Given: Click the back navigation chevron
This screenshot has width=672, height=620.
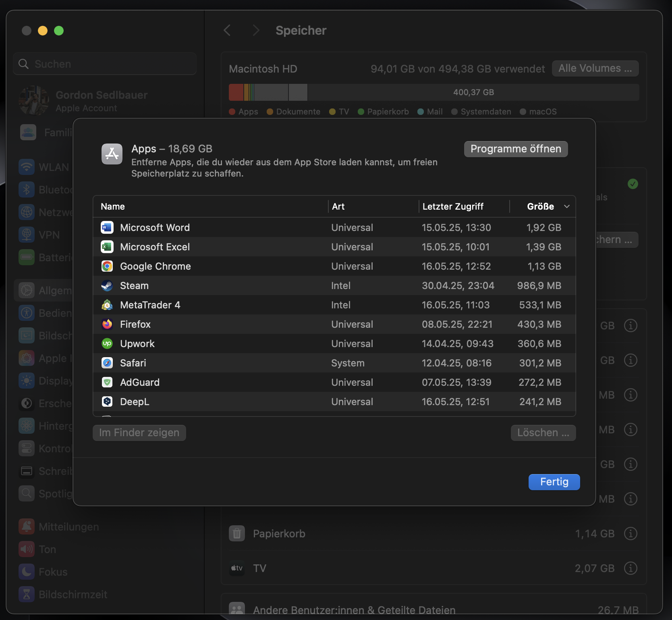Looking at the screenshot, I should coord(227,30).
